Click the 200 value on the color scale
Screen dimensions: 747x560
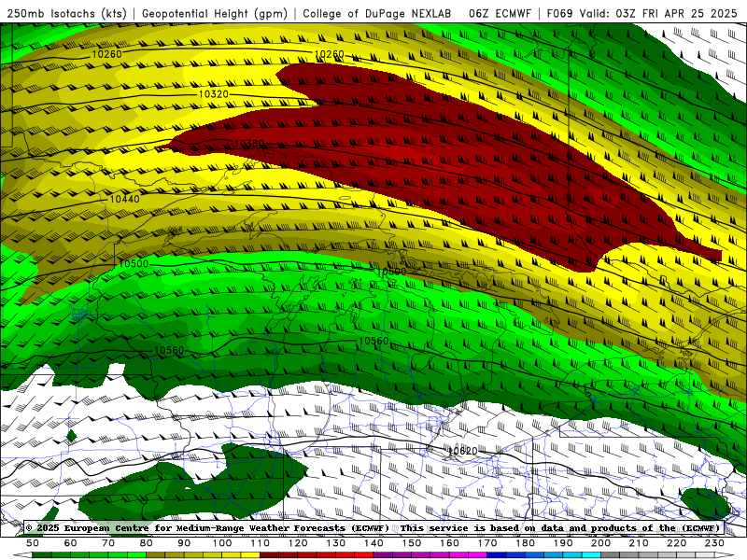(x=600, y=543)
